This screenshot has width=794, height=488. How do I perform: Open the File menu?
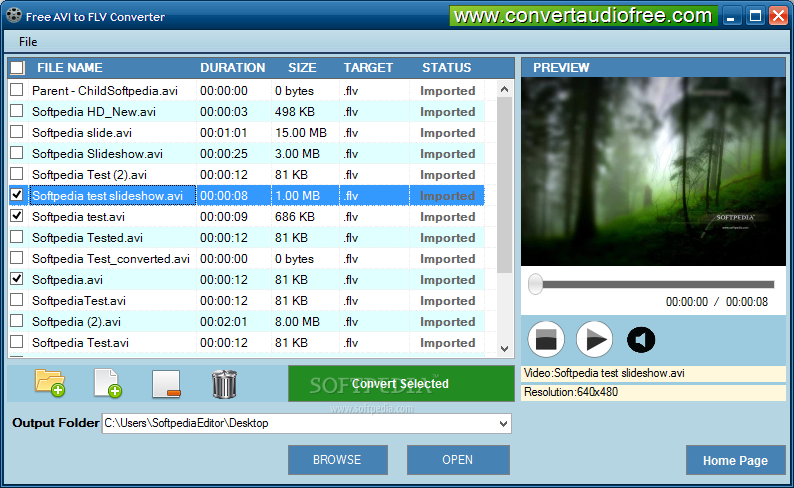click(x=28, y=42)
